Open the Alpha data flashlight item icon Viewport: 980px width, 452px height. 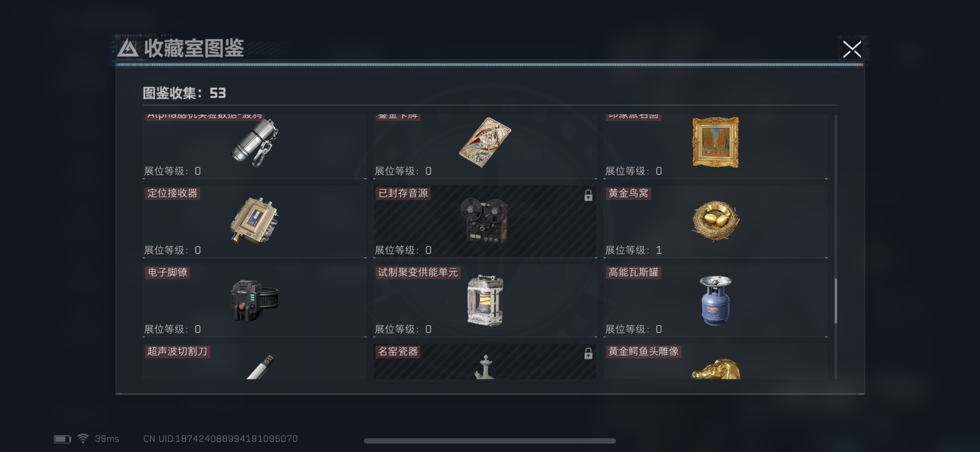254,143
